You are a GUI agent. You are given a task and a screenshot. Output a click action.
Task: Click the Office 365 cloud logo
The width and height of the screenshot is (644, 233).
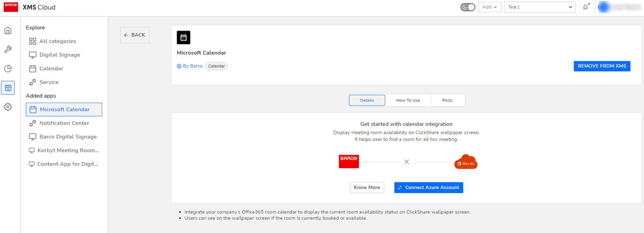466,162
